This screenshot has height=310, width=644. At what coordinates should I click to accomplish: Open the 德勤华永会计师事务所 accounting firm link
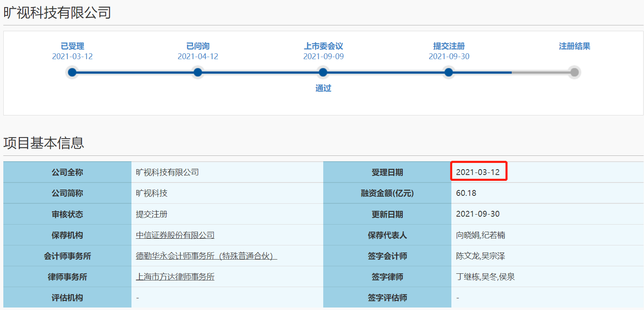206,256
